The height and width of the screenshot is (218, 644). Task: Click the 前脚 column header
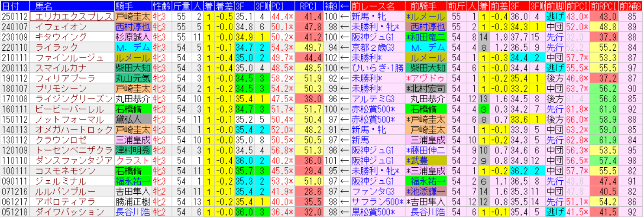pyautogui.click(x=555, y=6)
